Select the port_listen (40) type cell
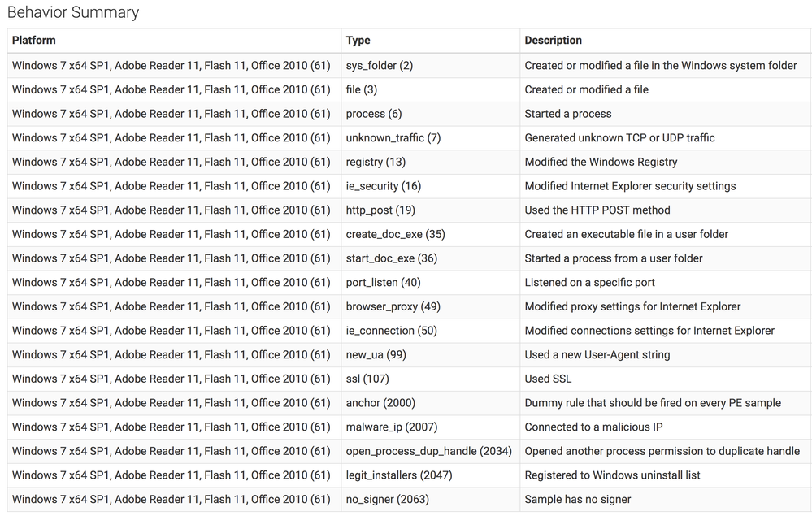812x516 pixels. pos(383,282)
